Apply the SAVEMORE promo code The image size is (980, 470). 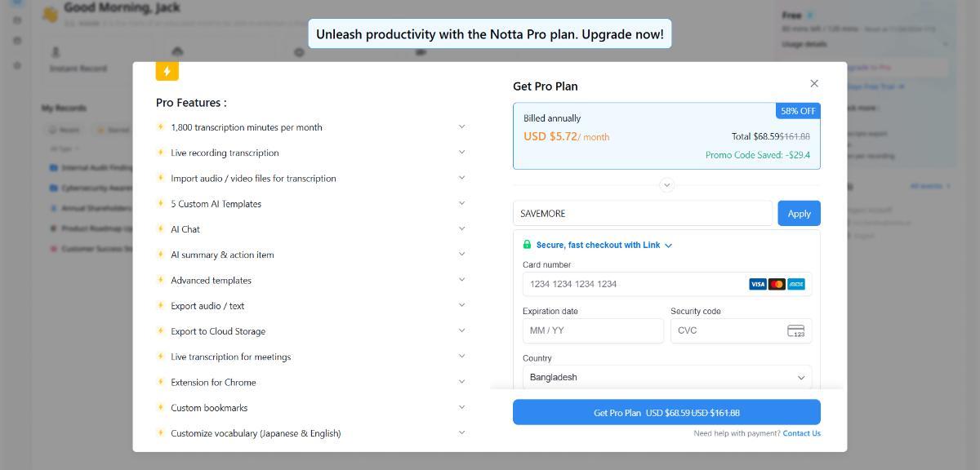coord(799,213)
